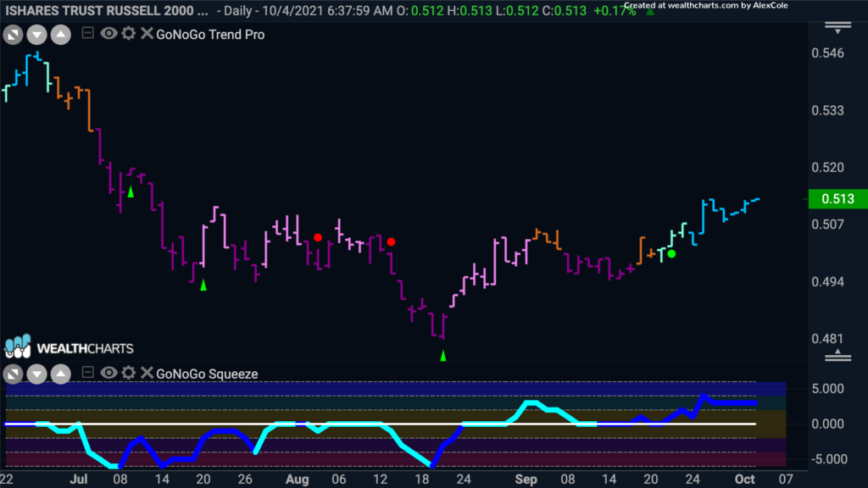This screenshot has width=868, height=488.
Task: Collapse the GoNoGo Trend Pro indicator
Action: (x=87, y=33)
